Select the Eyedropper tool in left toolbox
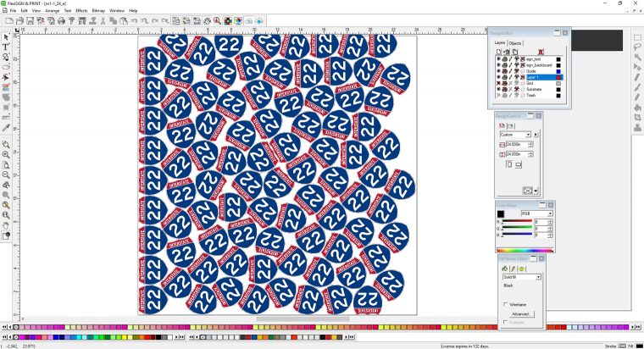Screen dimensions: 644x349 (x=6, y=128)
